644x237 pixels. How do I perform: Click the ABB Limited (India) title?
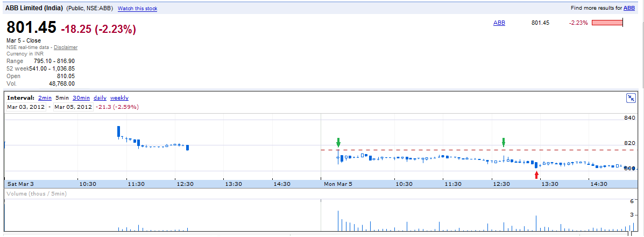(34, 8)
